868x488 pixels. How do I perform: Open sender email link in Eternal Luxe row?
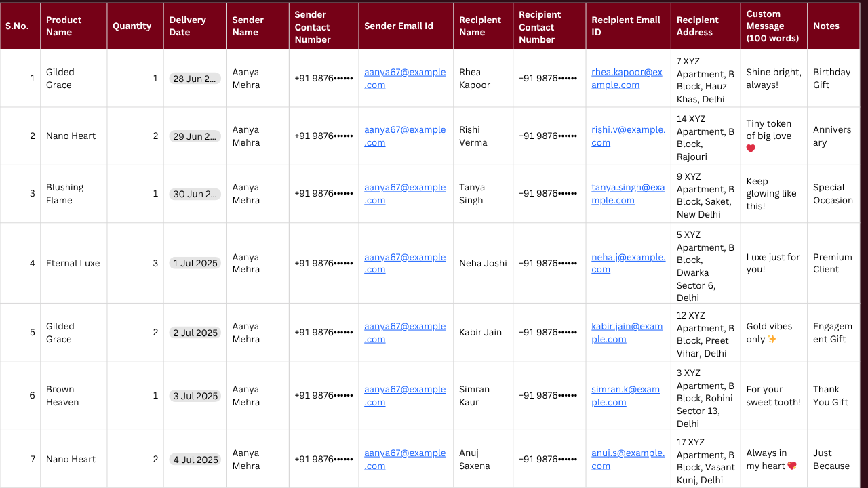[x=405, y=263]
